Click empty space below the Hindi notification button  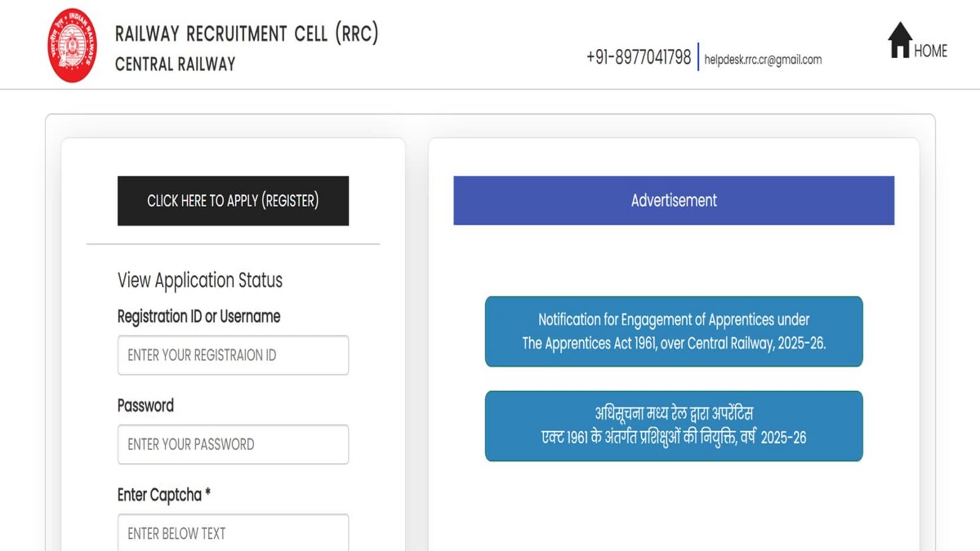click(674, 508)
